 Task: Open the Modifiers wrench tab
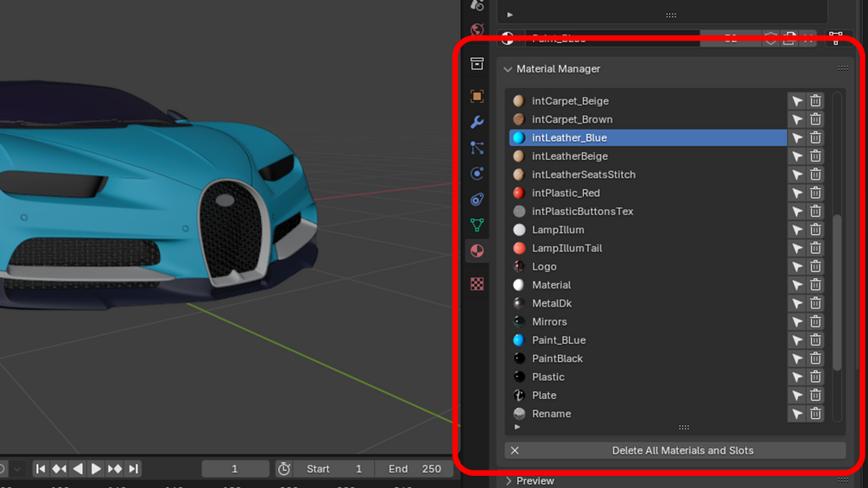[x=477, y=122]
